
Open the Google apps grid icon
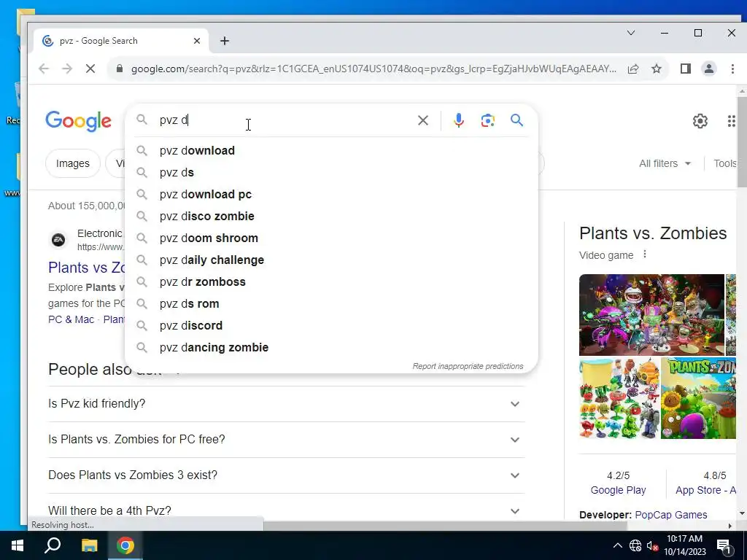click(x=731, y=121)
